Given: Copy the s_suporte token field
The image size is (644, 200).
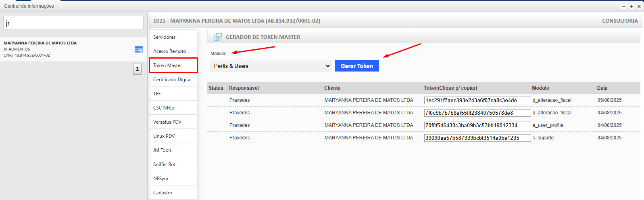Looking at the screenshot, I should click(x=477, y=138).
